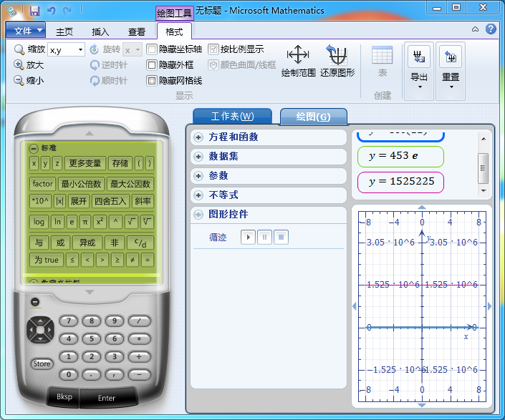Click the Store button on calculator
This screenshot has width=505, height=420.
pyautogui.click(x=42, y=364)
